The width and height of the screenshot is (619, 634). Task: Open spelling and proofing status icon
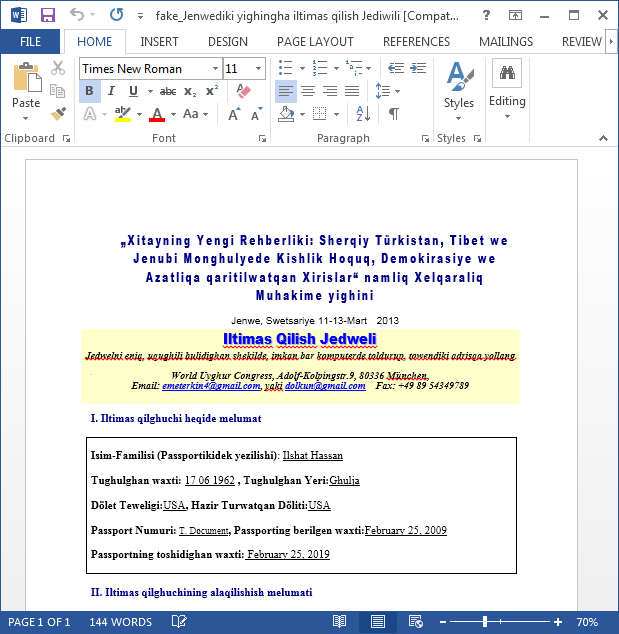[x=179, y=621]
